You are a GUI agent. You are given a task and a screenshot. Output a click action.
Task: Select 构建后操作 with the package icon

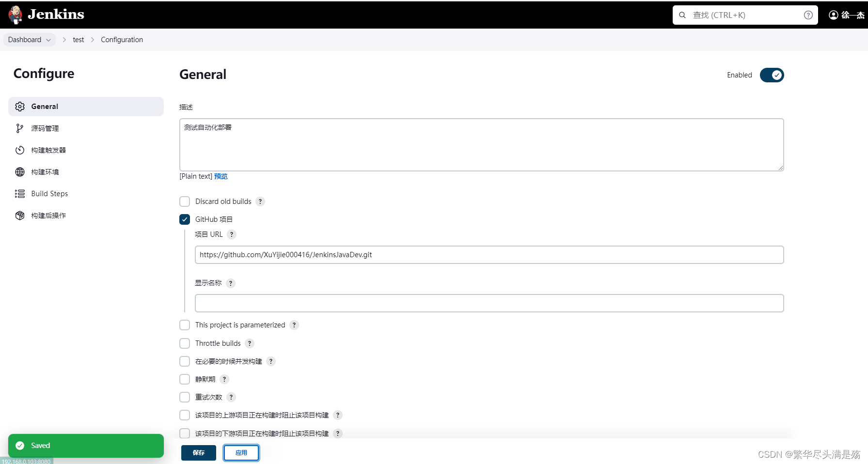tap(48, 215)
